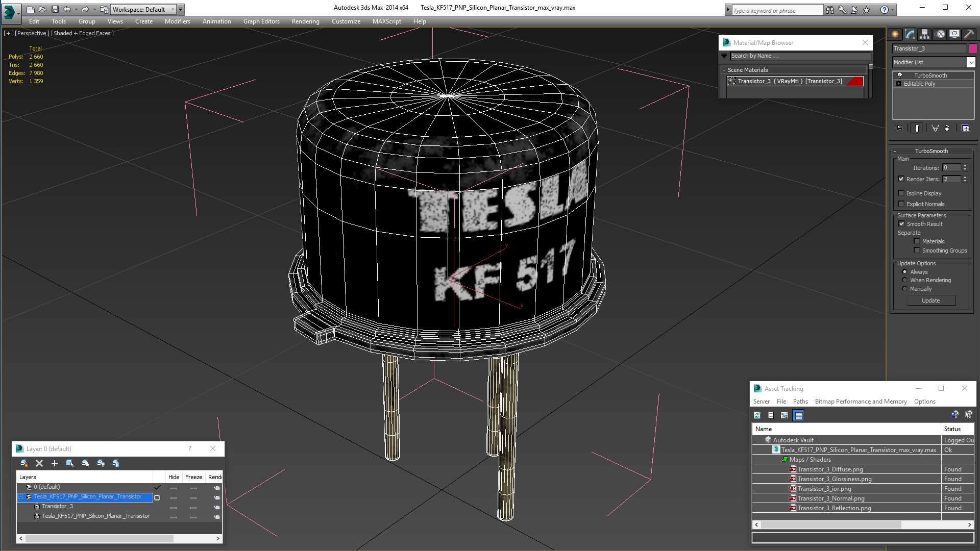Click Add Selected Objects plus icon
The height and width of the screenshot is (551, 980).
point(55,463)
